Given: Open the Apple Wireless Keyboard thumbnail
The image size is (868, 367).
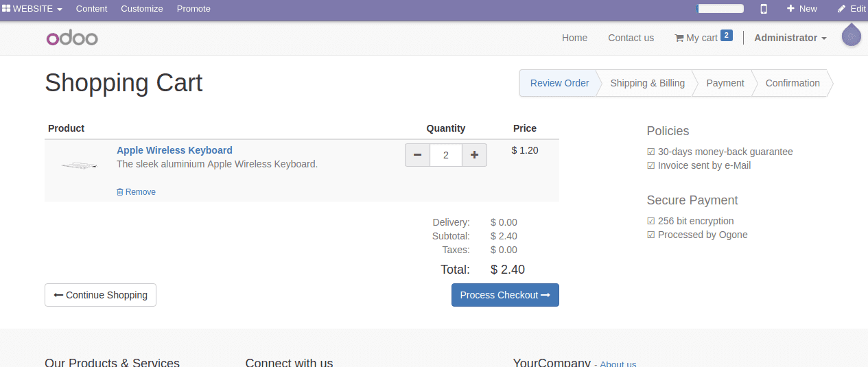Looking at the screenshot, I should 79,165.
